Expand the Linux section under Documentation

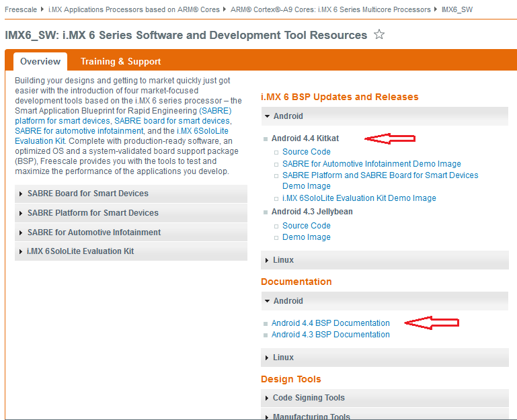[x=385, y=358]
